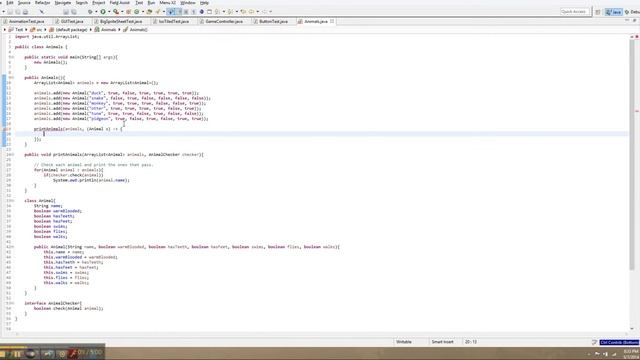Toggle the breadcrumb bar from the toolbar
Screen dimensions: 640x360
(171, 12)
